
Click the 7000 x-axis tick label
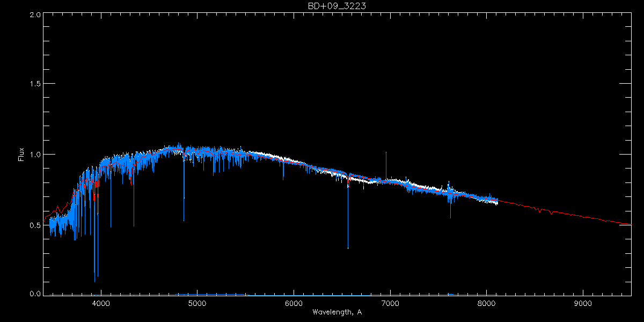[390, 303]
